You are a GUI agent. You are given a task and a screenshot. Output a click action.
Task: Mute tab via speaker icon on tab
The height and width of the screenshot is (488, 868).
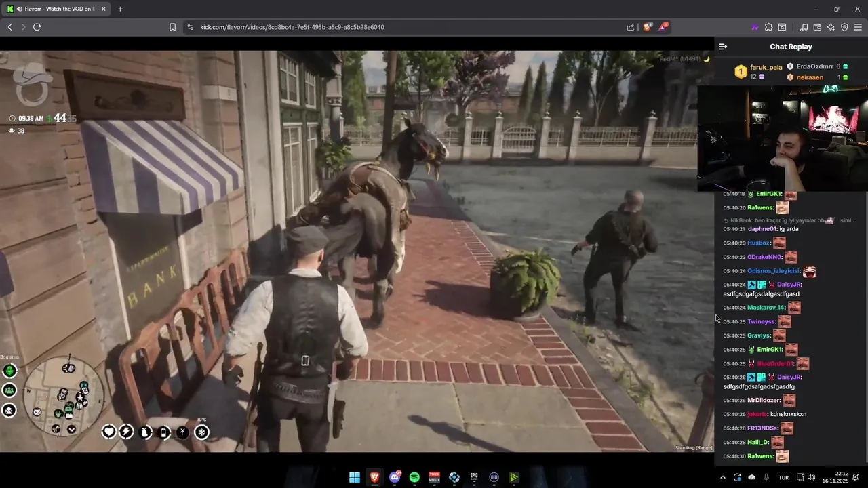tap(19, 9)
